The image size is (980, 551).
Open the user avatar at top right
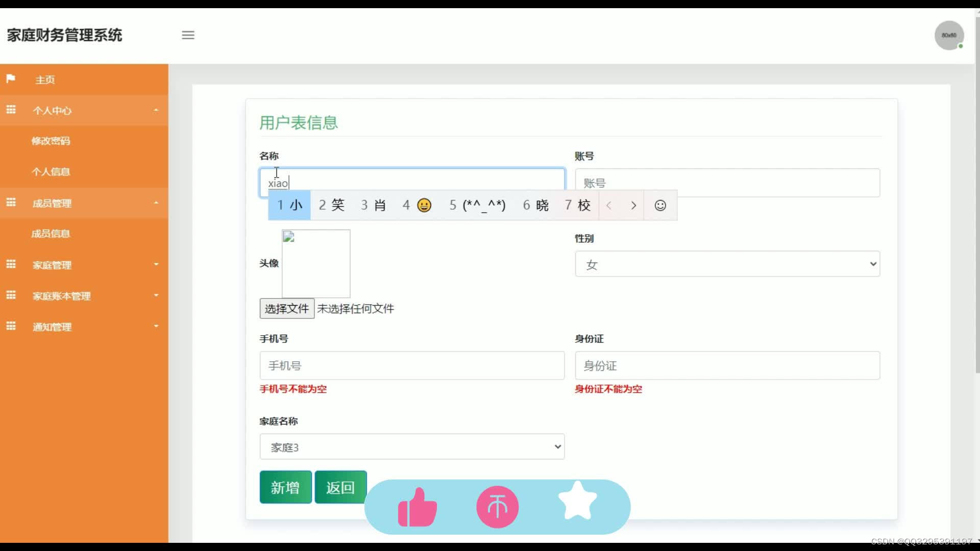949,35
